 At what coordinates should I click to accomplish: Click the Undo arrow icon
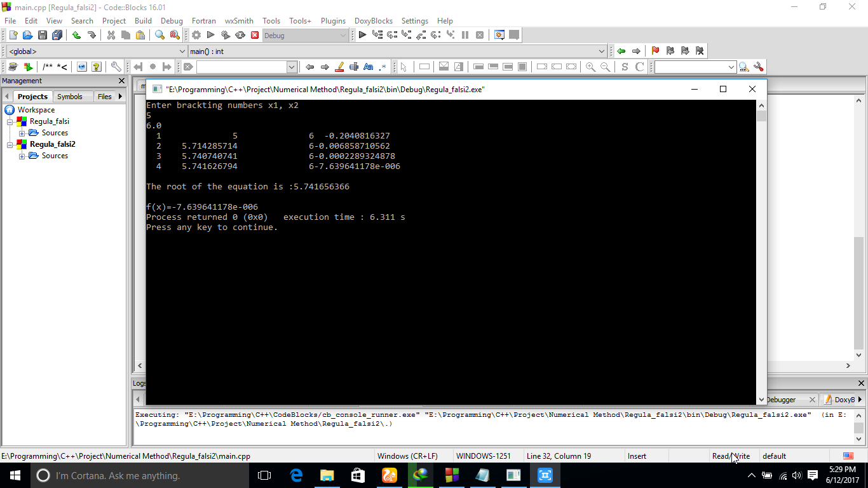[76, 36]
